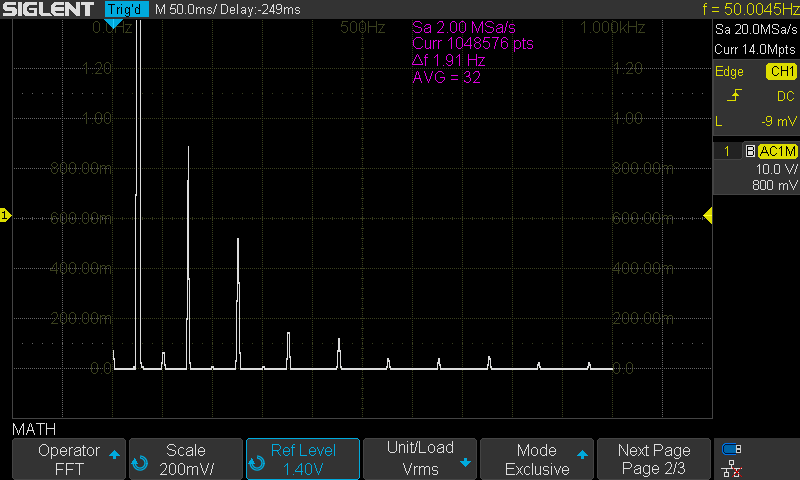Open the FFT Operator menu

click(x=69, y=459)
